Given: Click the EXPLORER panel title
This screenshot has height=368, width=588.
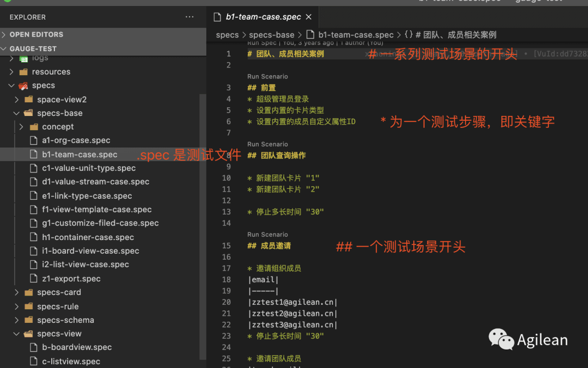Looking at the screenshot, I should 28,17.
